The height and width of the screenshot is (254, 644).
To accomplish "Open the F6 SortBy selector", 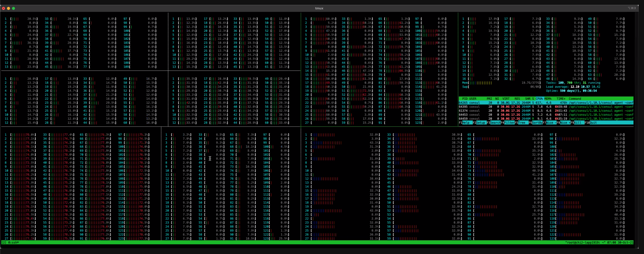I will tap(537, 123).
